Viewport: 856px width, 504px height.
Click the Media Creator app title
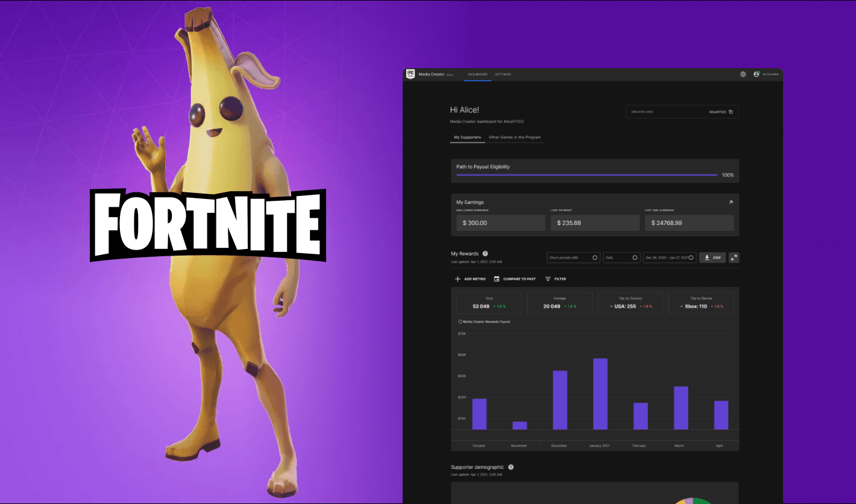(432, 74)
